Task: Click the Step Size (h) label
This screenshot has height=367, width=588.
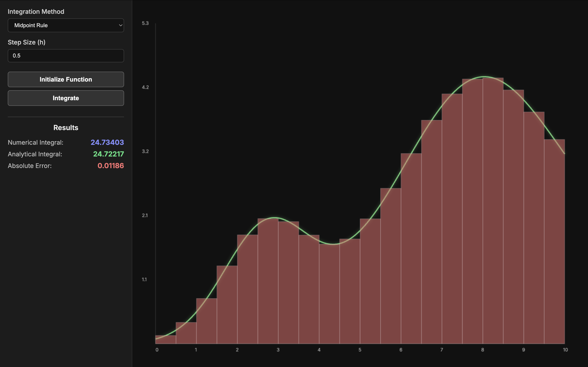Action: [27, 42]
